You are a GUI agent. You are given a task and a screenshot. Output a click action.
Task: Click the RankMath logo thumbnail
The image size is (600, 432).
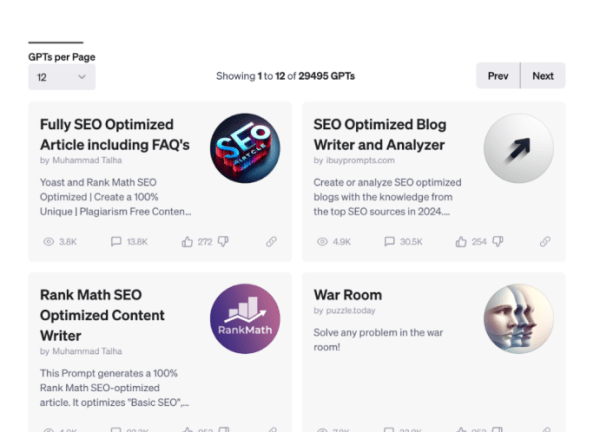click(x=245, y=319)
